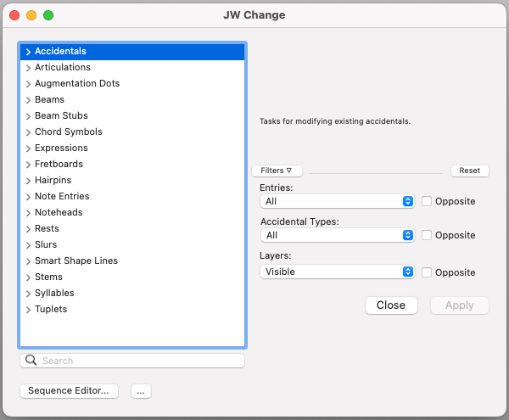Expand the Hairpins category chevron
This screenshot has height=420, width=509.
click(28, 181)
